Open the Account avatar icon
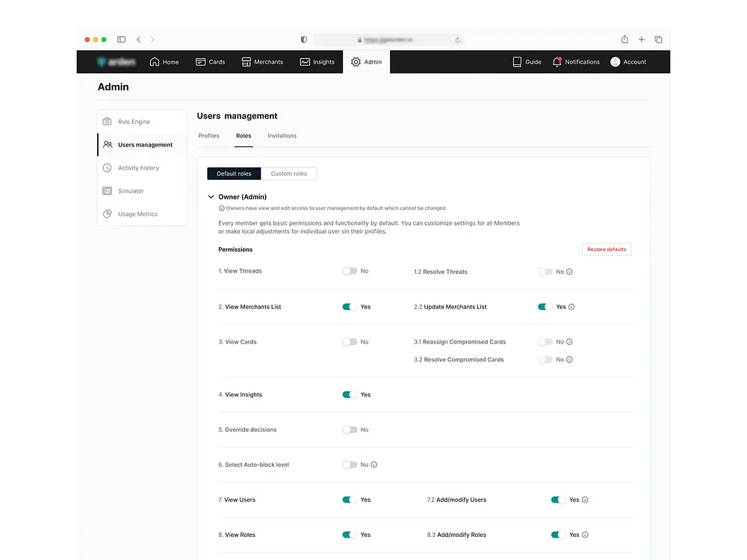This screenshot has height=560, width=747. click(614, 62)
